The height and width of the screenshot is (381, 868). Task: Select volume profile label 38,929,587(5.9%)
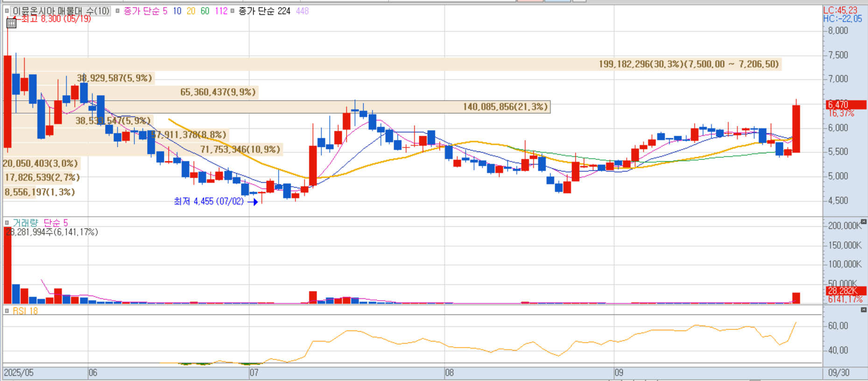[x=114, y=78]
